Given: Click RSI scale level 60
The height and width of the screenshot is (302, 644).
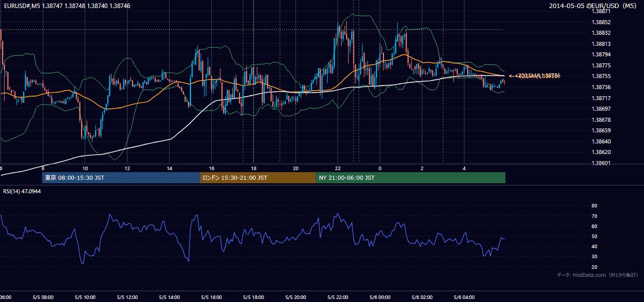Looking at the screenshot, I should click(x=594, y=226).
